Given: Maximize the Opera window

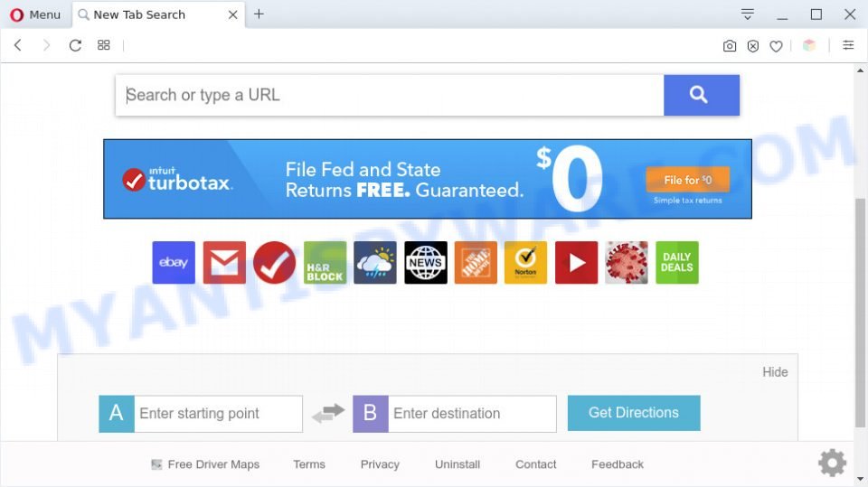Looking at the screenshot, I should 816,14.
